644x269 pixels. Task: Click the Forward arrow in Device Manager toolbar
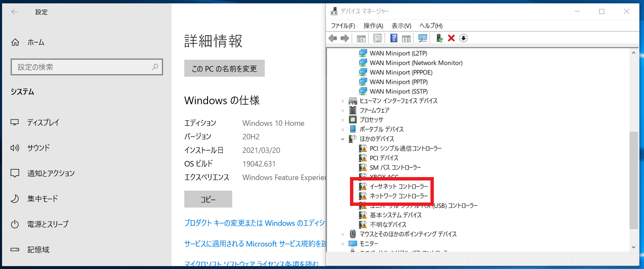[x=344, y=39]
